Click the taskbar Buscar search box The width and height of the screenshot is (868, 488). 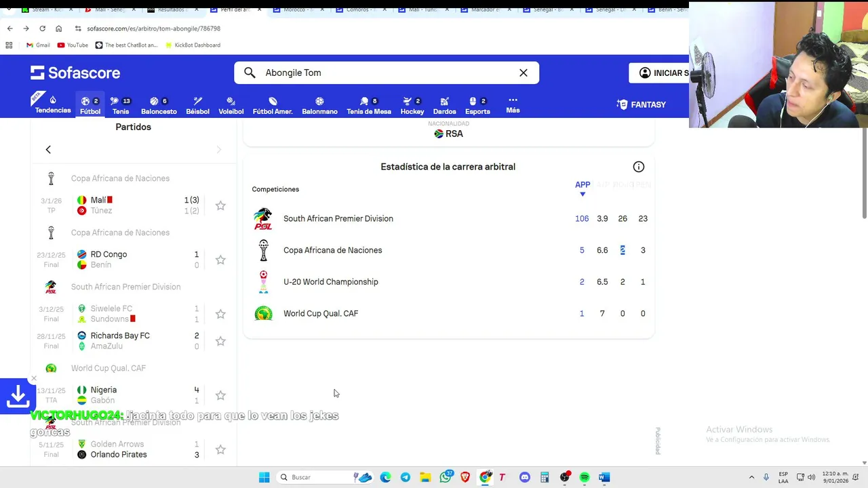click(325, 477)
